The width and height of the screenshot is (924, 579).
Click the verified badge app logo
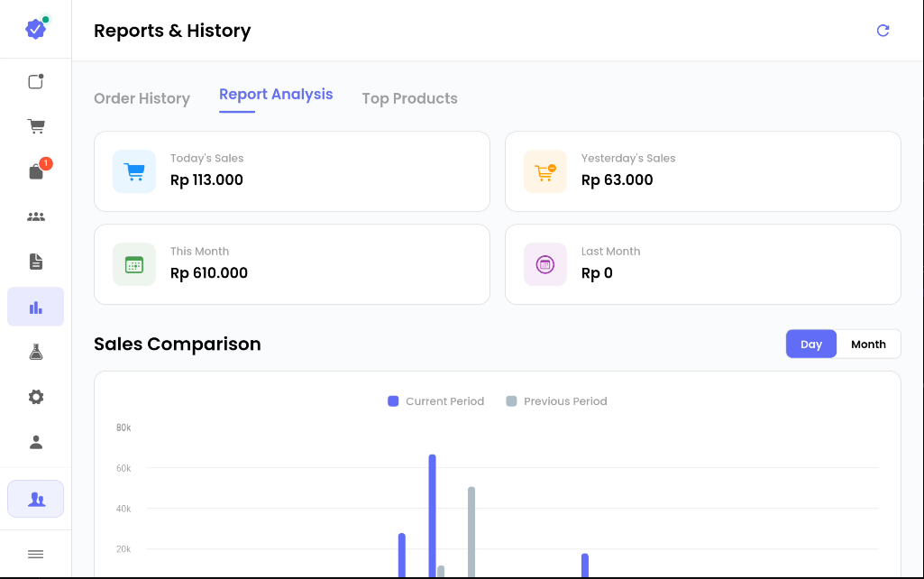point(35,28)
